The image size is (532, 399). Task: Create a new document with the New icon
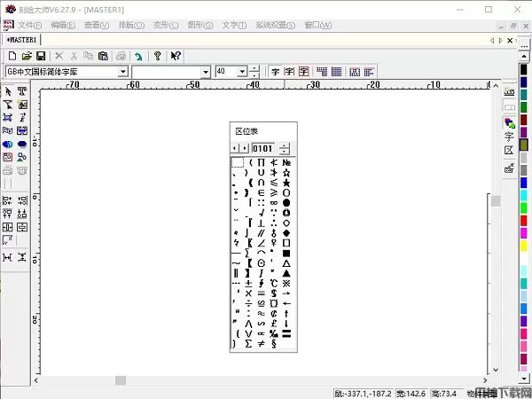pos(12,56)
